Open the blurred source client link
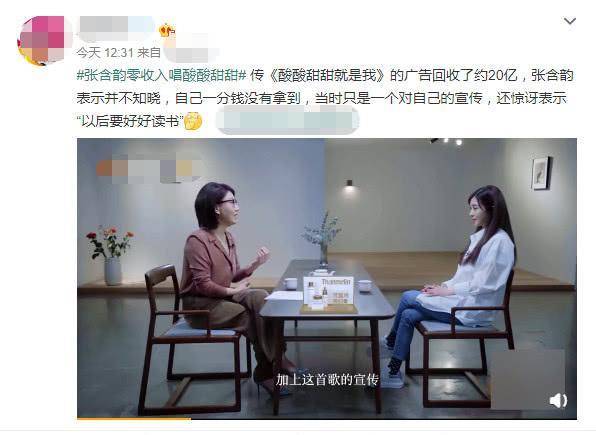Viewport: 596px width, 435px height. 189,53
